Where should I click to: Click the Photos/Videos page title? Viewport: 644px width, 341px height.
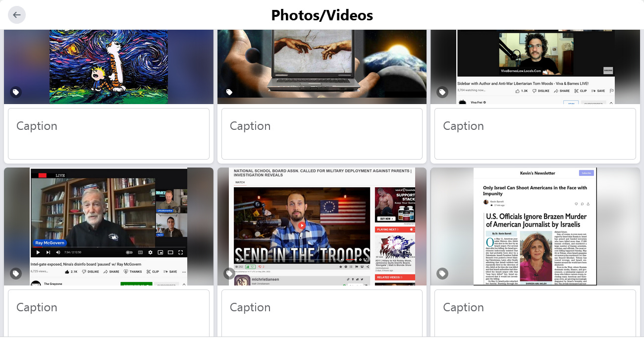point(322,15)
